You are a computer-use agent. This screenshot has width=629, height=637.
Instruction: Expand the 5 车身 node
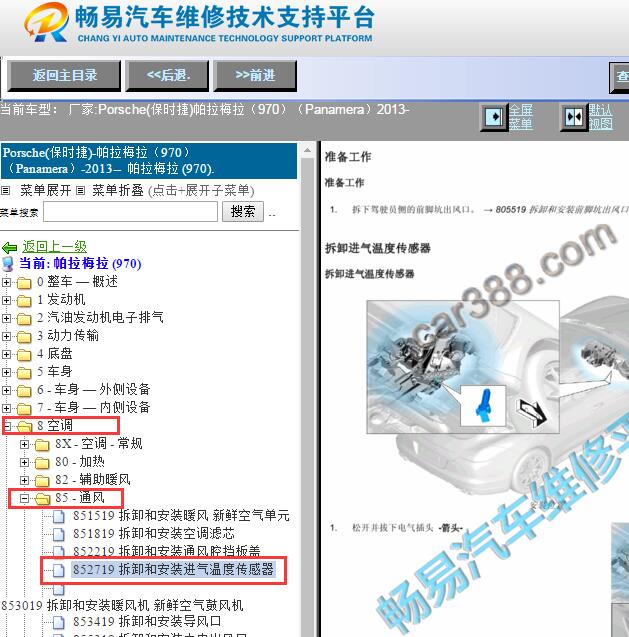click(x=6, y=372)
